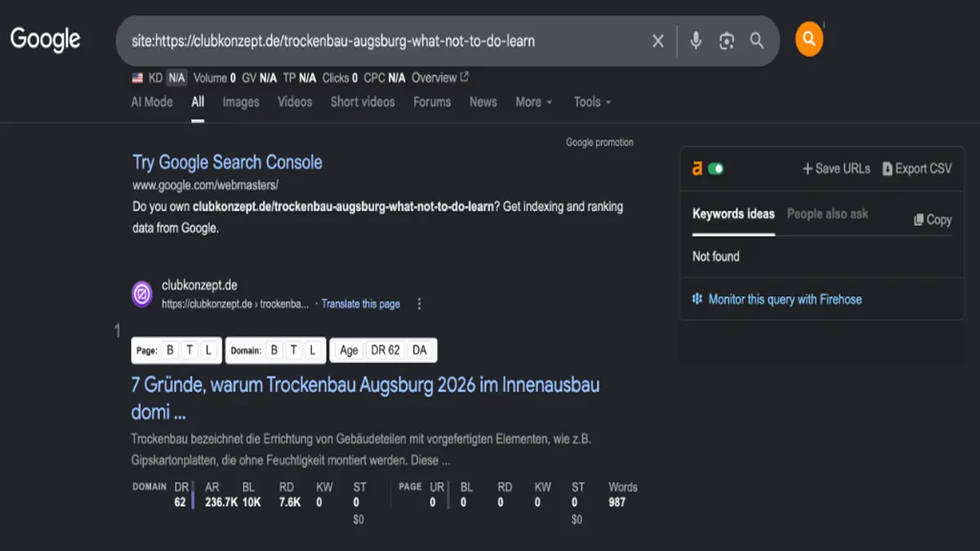Click the Page B metric button
Screen dimensions: 980x551
(171, 350)
